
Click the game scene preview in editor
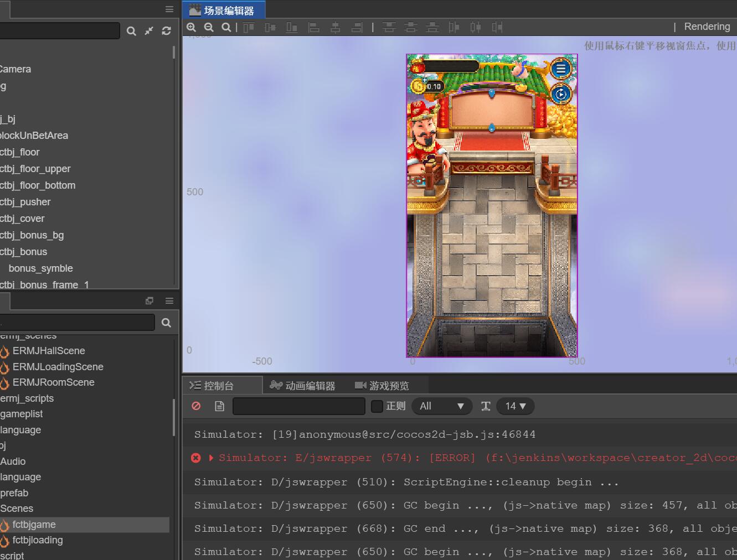(x=492, y=205)
